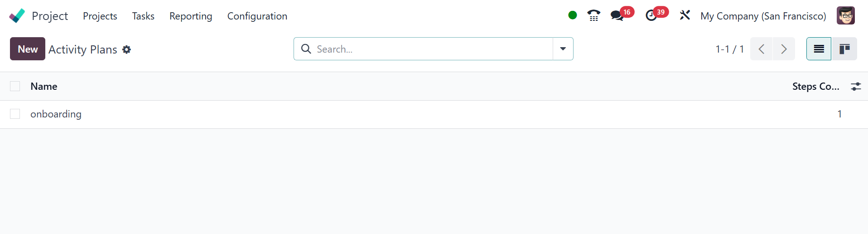Click into the Search input field

430,49
